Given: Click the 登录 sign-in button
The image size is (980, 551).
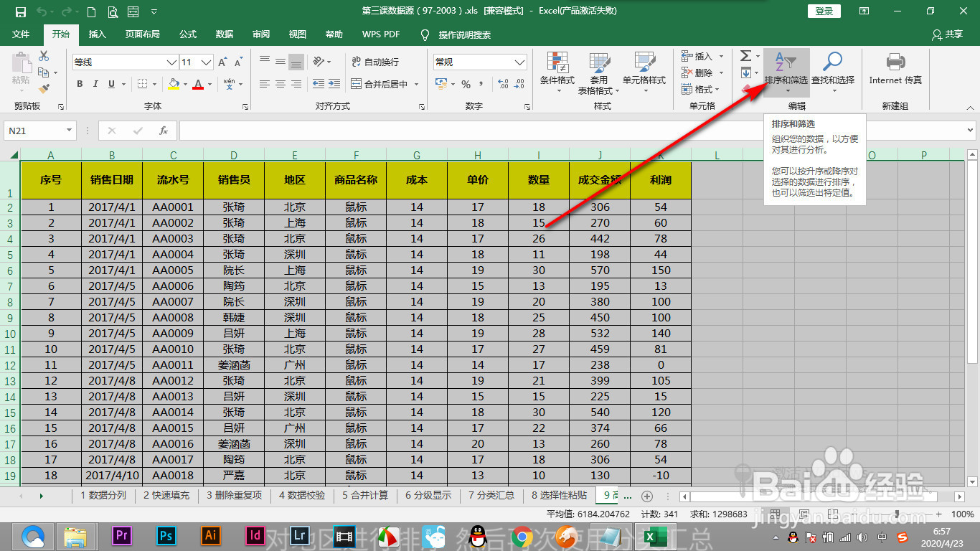Looking at the screenshot, I should pos(823,11).
